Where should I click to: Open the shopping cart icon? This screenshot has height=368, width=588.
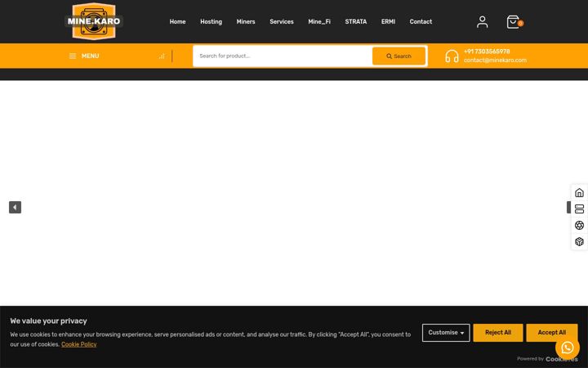[x=514, y=22]
